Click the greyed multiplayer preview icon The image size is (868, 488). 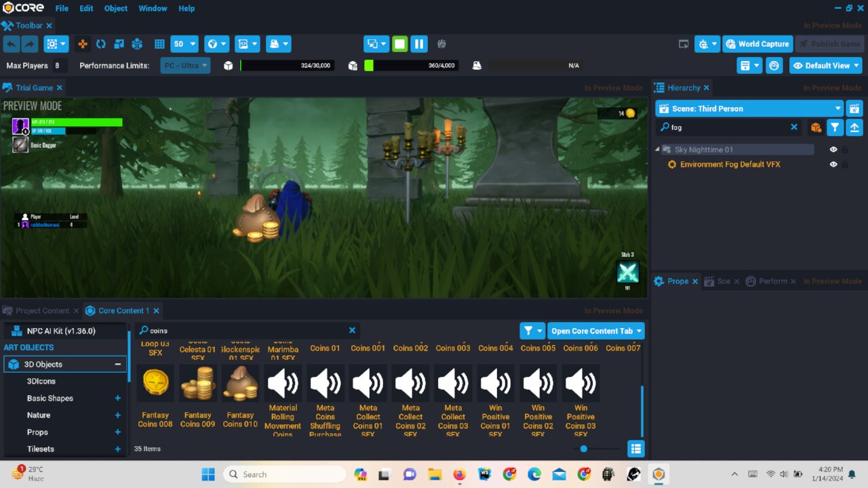pyautogui.click(x=441, y=44)
